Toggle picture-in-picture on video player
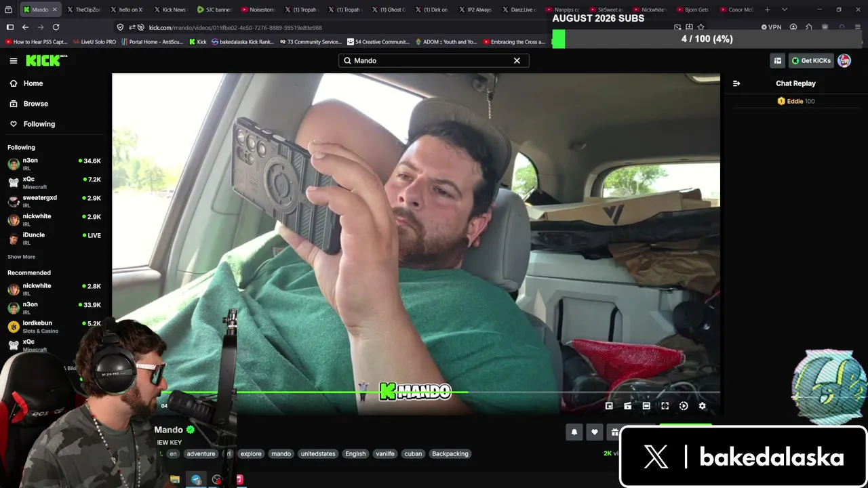Image resolution: width=868 pixels, height=488 pixels. click(609, 406)
